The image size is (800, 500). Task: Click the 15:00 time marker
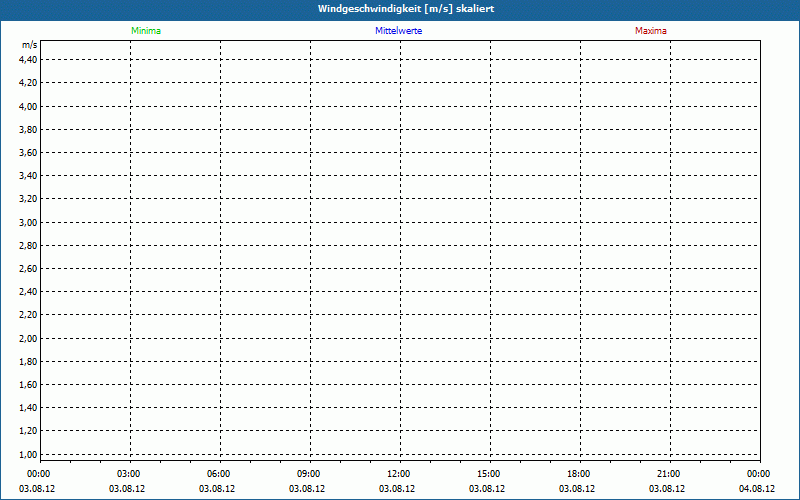[489, 474]
